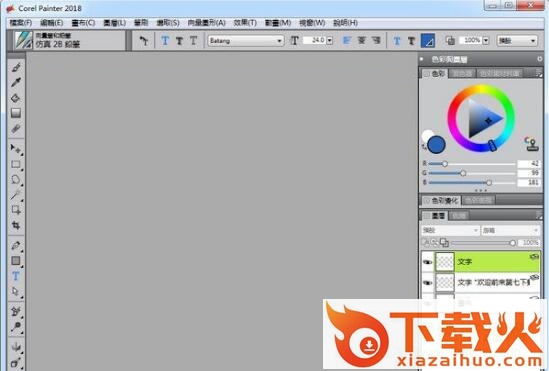Select the Text tool in the toolbox
Viewport: 549px width, 371px height.
[x=16, y=276]
